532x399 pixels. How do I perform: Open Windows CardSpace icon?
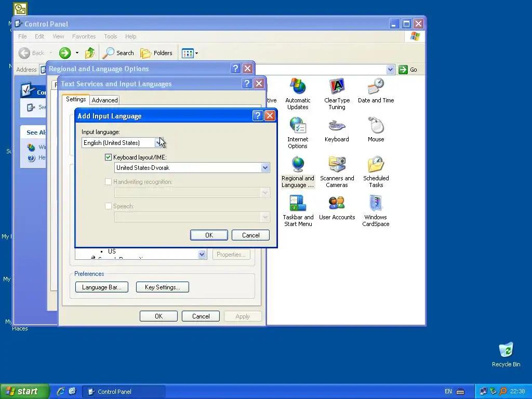376,211
